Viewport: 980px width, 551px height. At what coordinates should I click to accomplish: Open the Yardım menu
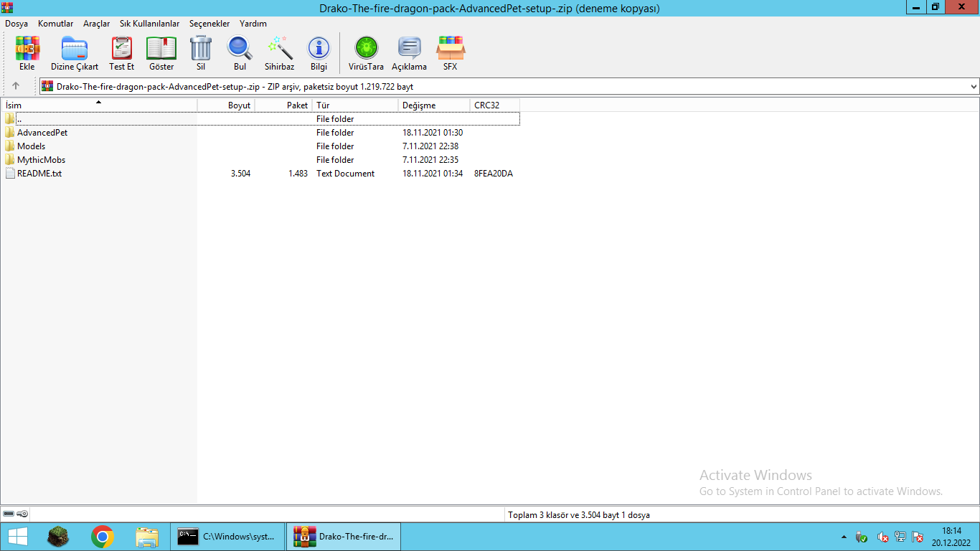(x=253, y=24)
